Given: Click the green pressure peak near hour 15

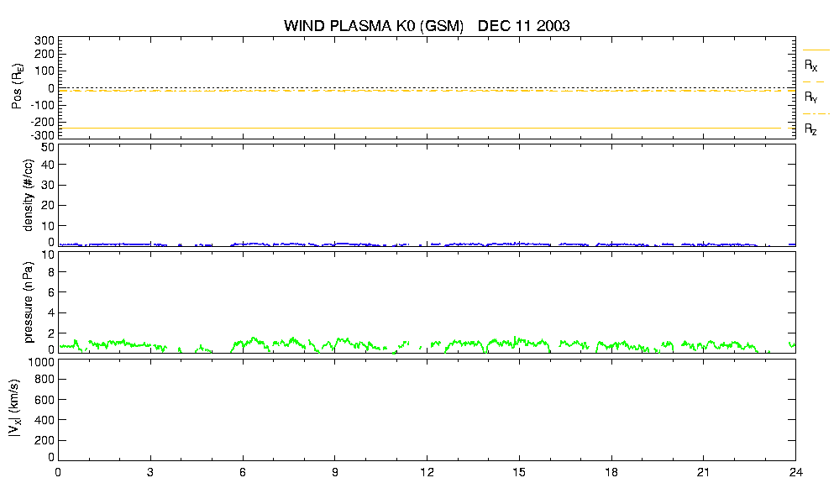Looking at the screenshot, I should pos(515,339).
